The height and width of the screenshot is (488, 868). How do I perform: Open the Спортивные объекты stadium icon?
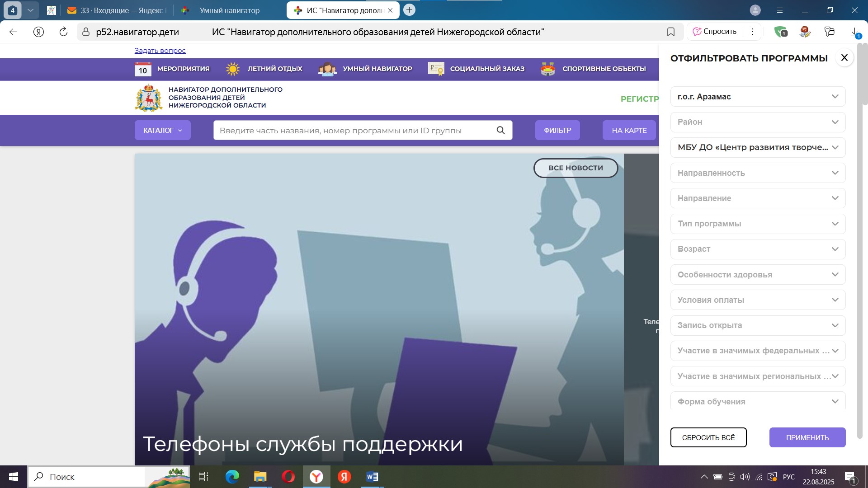point(548,69)
